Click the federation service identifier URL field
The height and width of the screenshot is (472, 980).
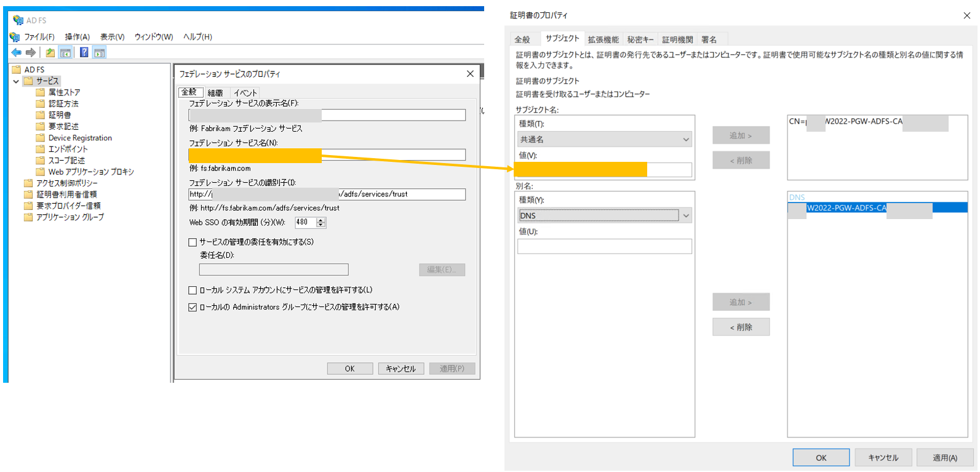[327, 194]
